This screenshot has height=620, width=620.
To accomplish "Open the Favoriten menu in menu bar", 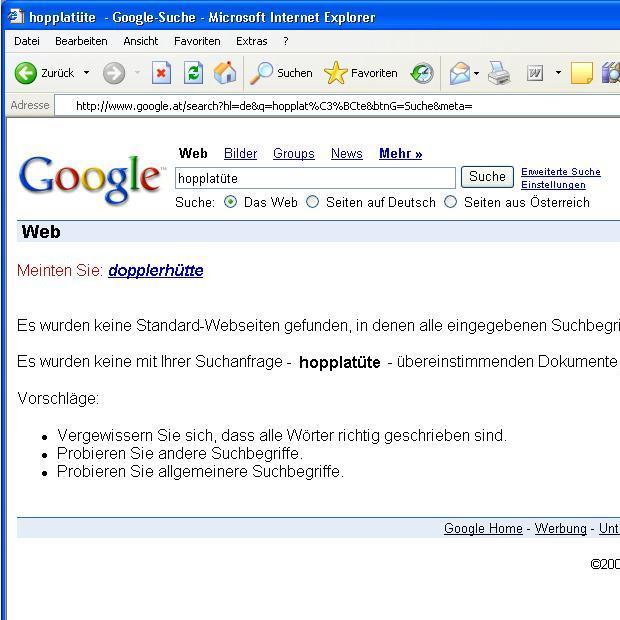I will [x=197, y=41].
